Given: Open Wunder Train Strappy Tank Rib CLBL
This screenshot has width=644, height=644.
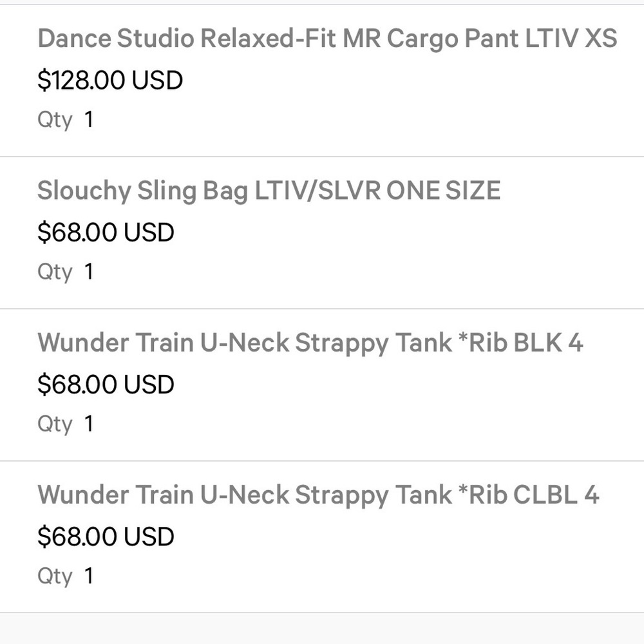Looking at the screenshot, I should pyautogui.click(x=318, y=495).
